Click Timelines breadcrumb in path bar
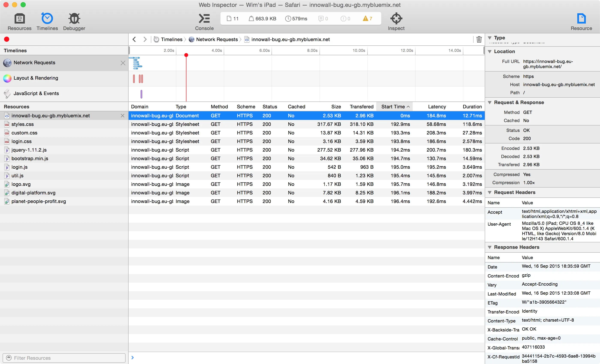This screenshot has height=364, width=600. pyautogui.click(x=171, y=39)
